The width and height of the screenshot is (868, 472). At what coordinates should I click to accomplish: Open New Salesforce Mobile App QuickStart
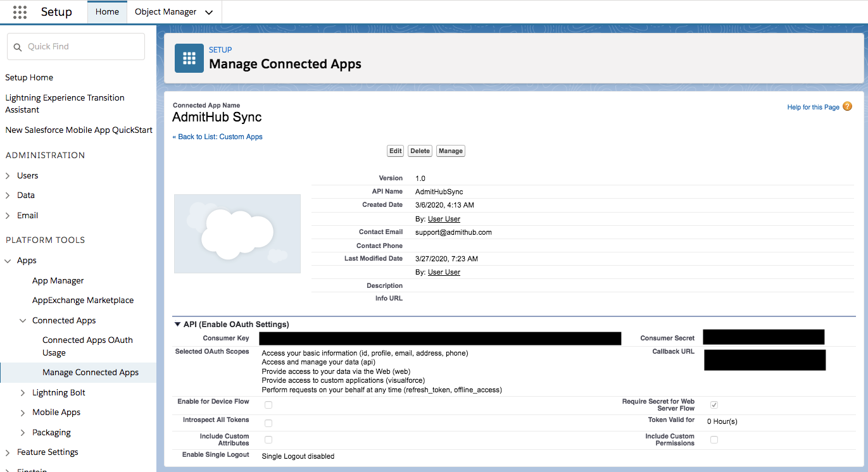[x=79, y=130]
